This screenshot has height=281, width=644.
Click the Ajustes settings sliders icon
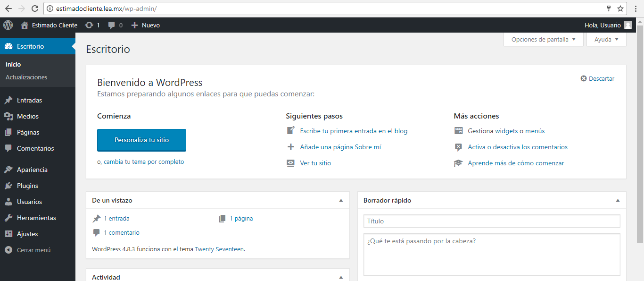coord(8,234)
